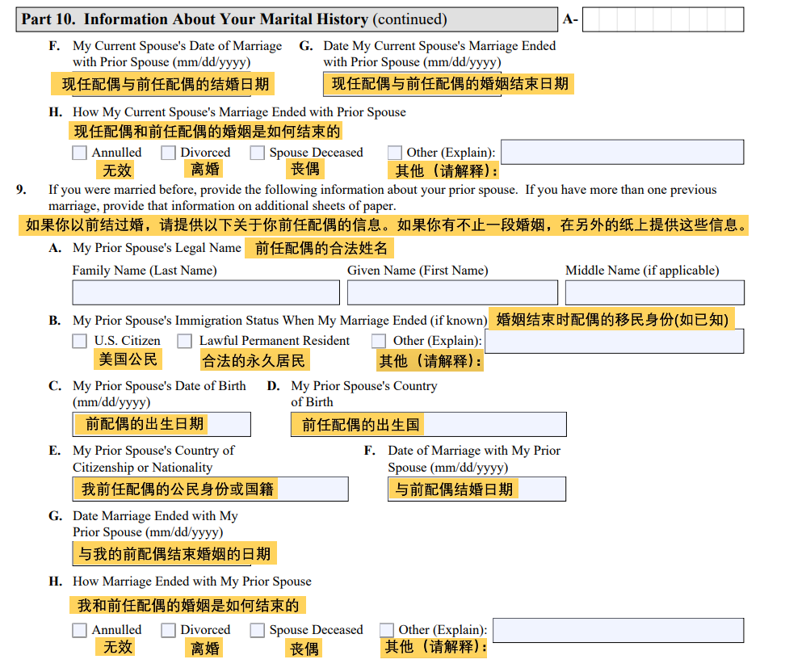The width and height of the screenshot is (785, 672).
Task: Check Other under prior spouse's immigration status
Action: pyautogui.click(x=379, y=341)
